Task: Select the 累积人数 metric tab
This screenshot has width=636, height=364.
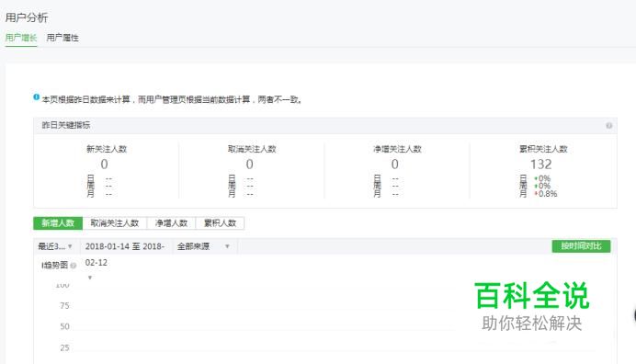Action: 220,222
